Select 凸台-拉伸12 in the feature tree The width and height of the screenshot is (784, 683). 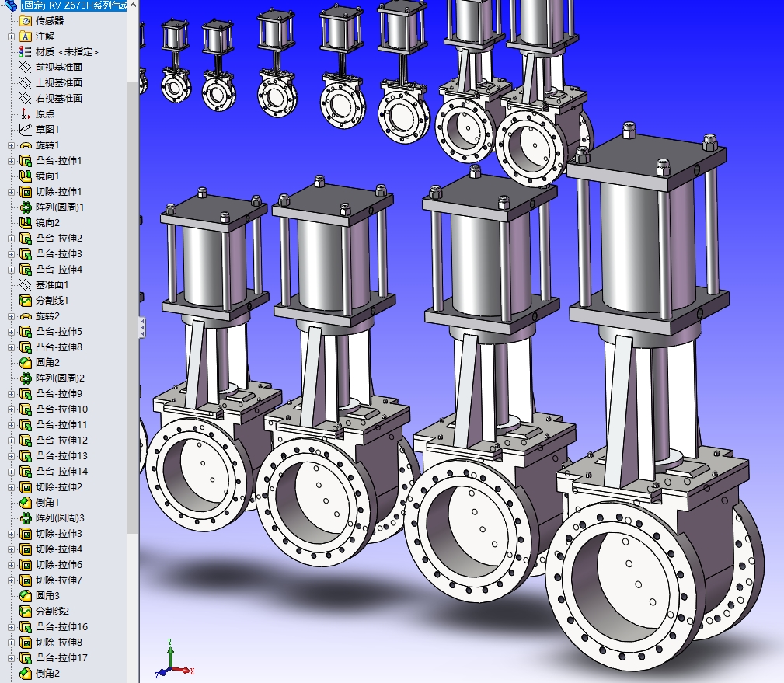coord(61,440)
